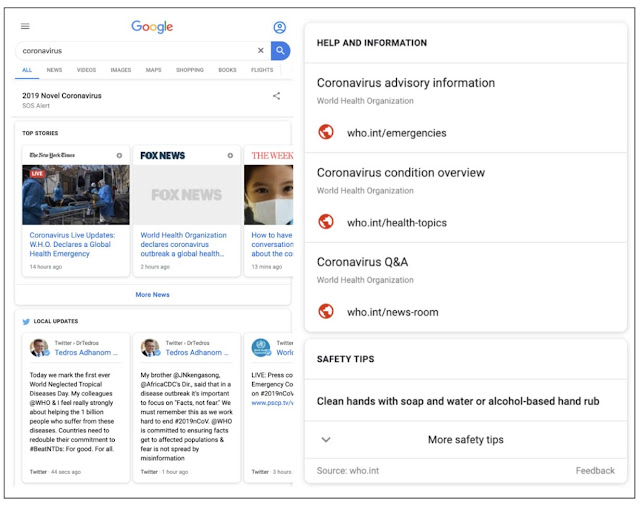The width and height of the screenshot is (640, 505).
Task: Click the World Neglected Tropical Diseases tweet text
Action: click(72, 412)
